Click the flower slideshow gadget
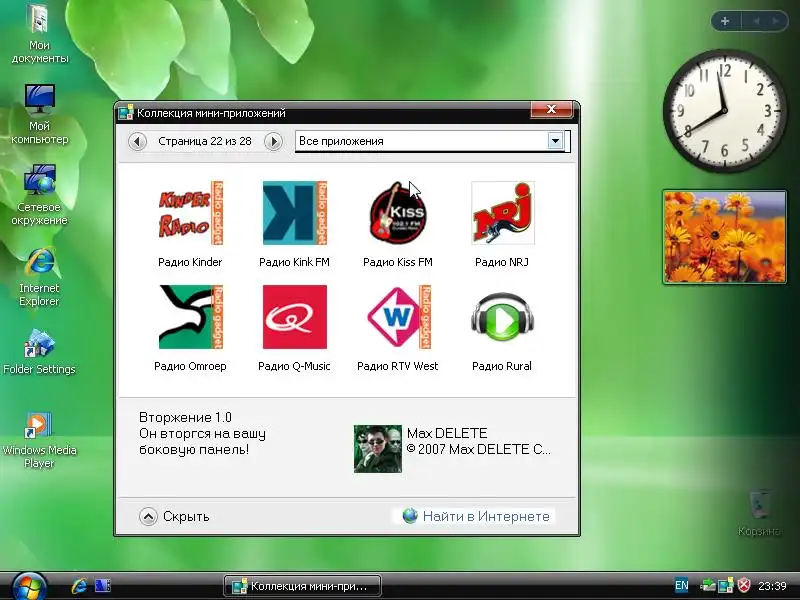Image resolution: width=800 pixels, height=600 pixels. click(724, 237)
